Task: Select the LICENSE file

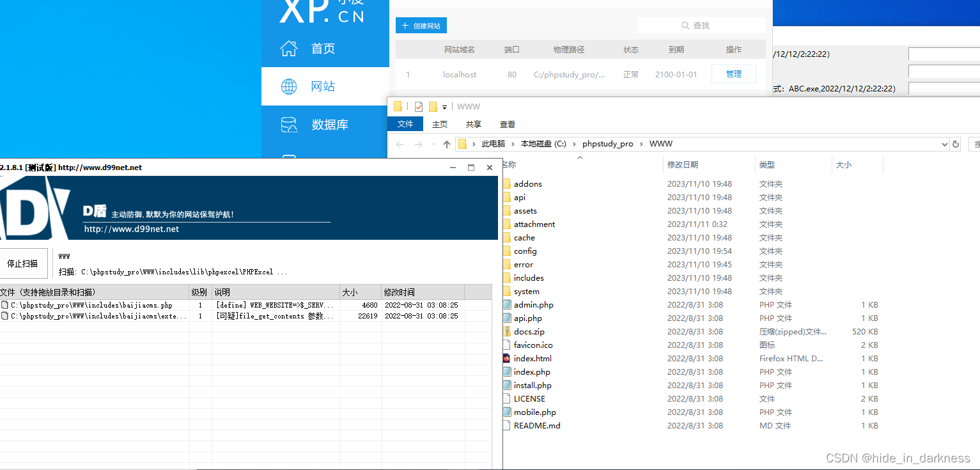Action: 529,399
